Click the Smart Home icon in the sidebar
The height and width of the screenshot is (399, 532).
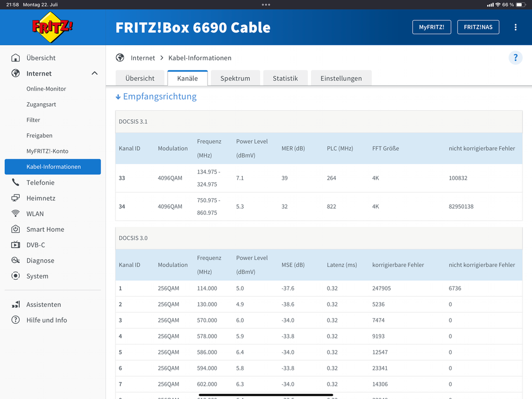click(16, 230)
